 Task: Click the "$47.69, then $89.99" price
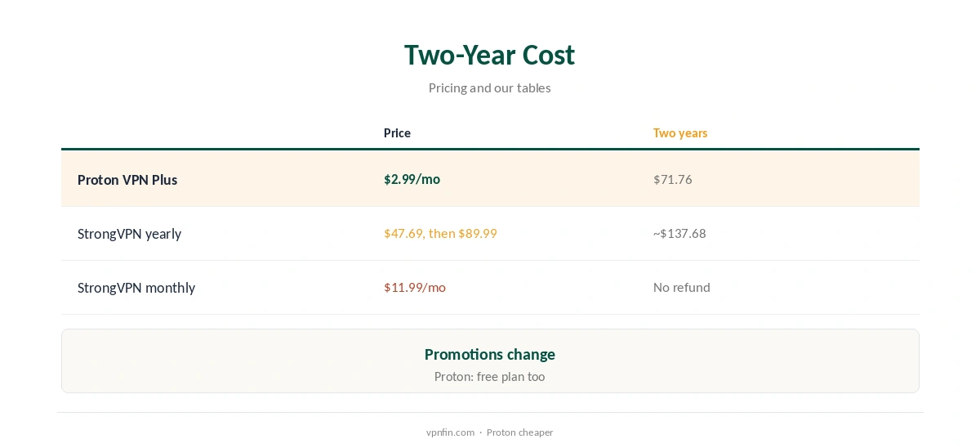point(440,233)
